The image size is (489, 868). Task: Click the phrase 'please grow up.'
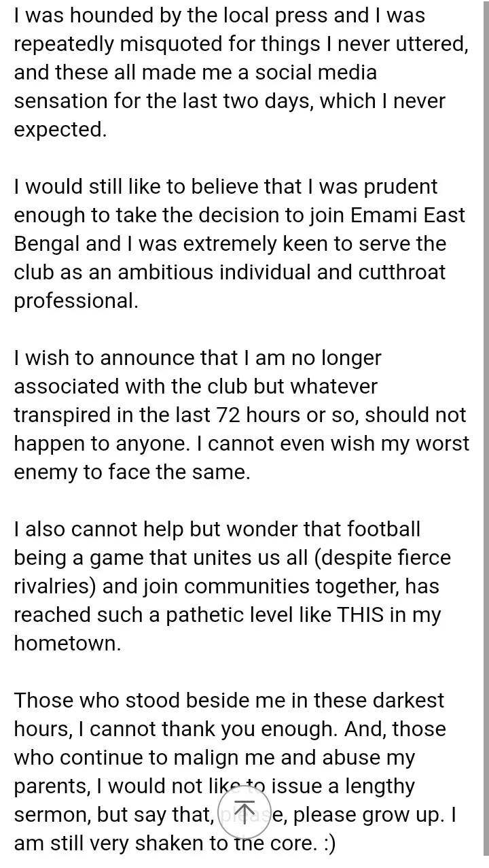(369, 815)
